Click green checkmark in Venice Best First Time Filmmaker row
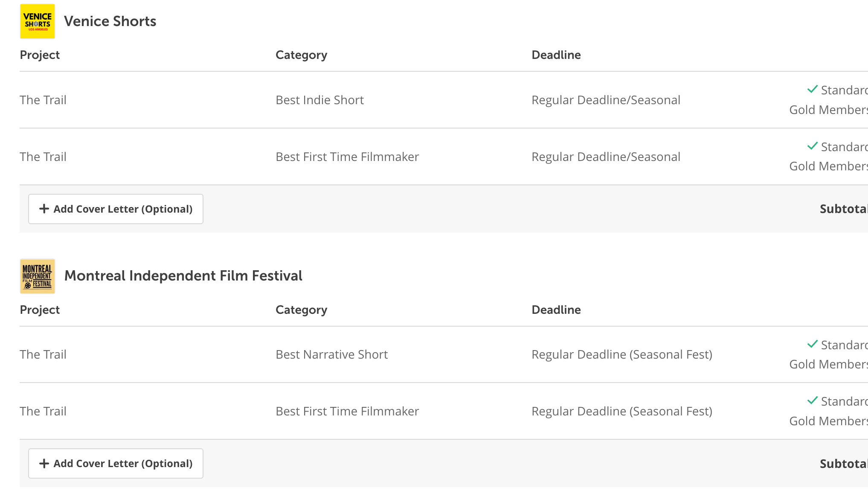The image size is (868, 491). coord(812,146)
